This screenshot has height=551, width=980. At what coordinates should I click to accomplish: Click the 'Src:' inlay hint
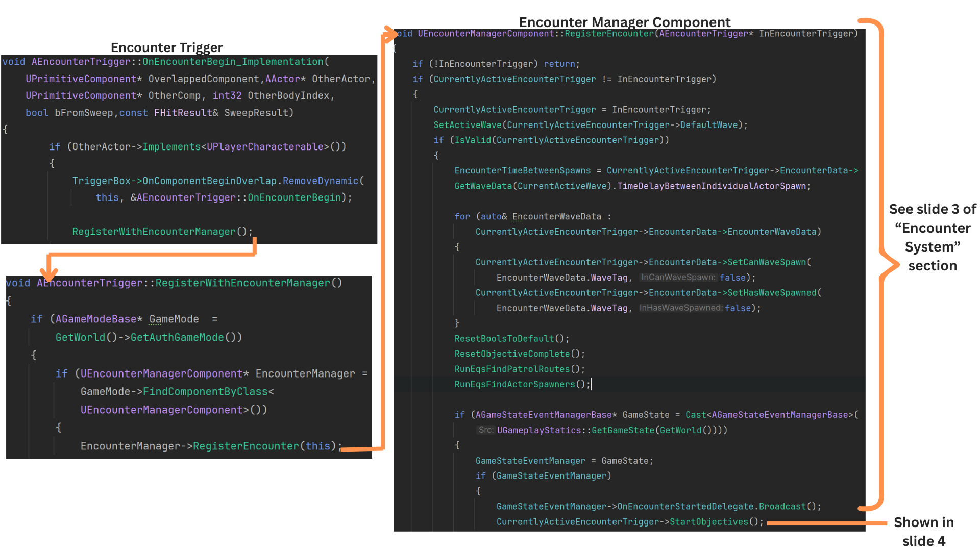[x=485, y=430]
